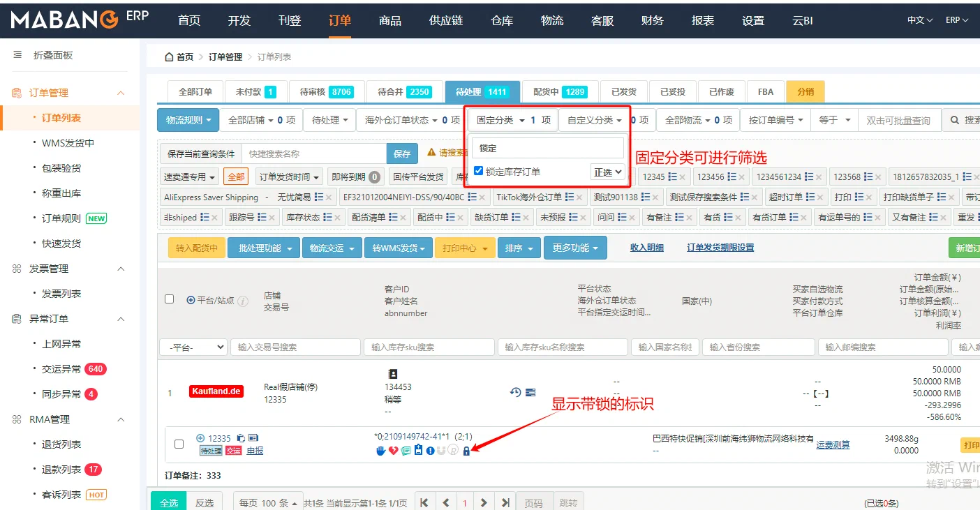
Task: Open the 订单发货期限设置 link
Action: [x=720, y=248]
